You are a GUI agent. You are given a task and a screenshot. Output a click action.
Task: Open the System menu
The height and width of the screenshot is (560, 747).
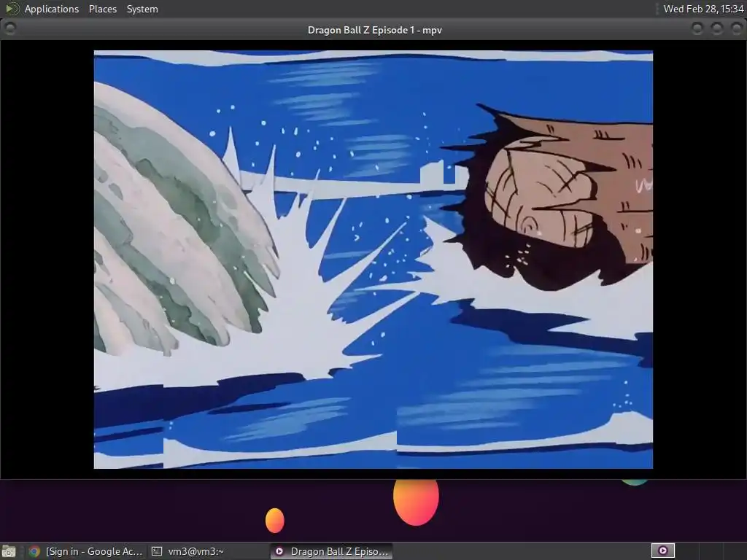[x=142, y=9]
